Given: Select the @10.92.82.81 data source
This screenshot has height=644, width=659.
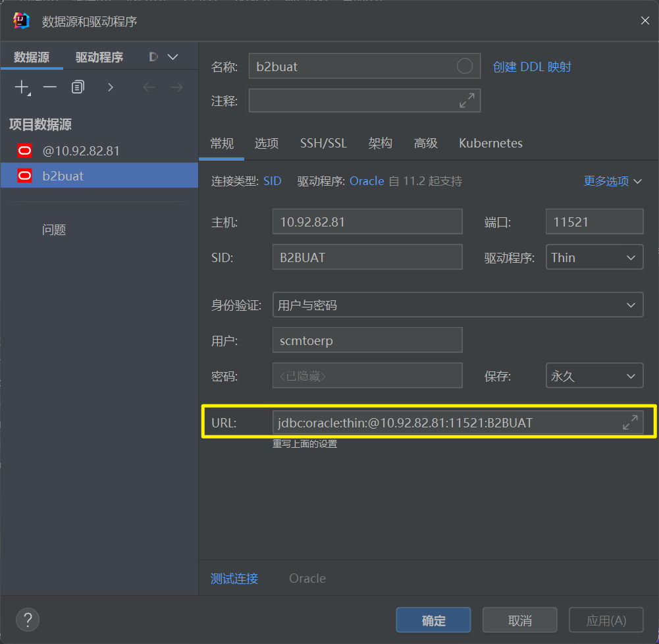Looking at the screenshot, I should (80, 151).
